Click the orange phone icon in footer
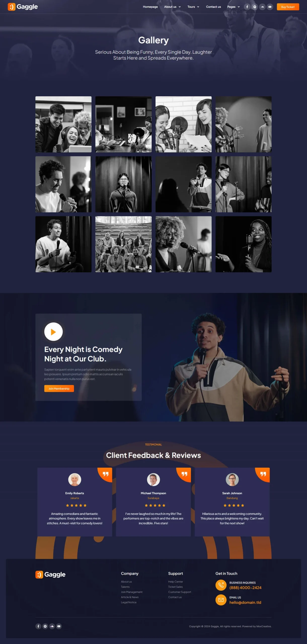Image resolution: width=307 pixels, height=644 pixels. [221, 585]
